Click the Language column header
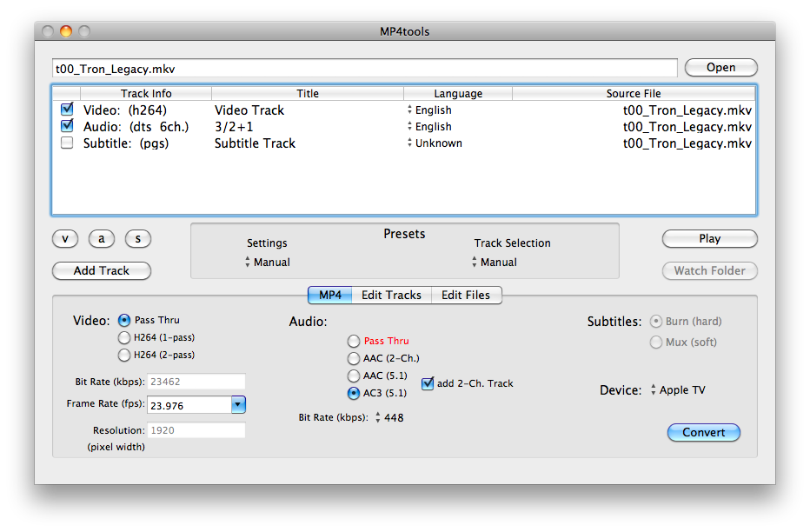 (x=458, y=94)
